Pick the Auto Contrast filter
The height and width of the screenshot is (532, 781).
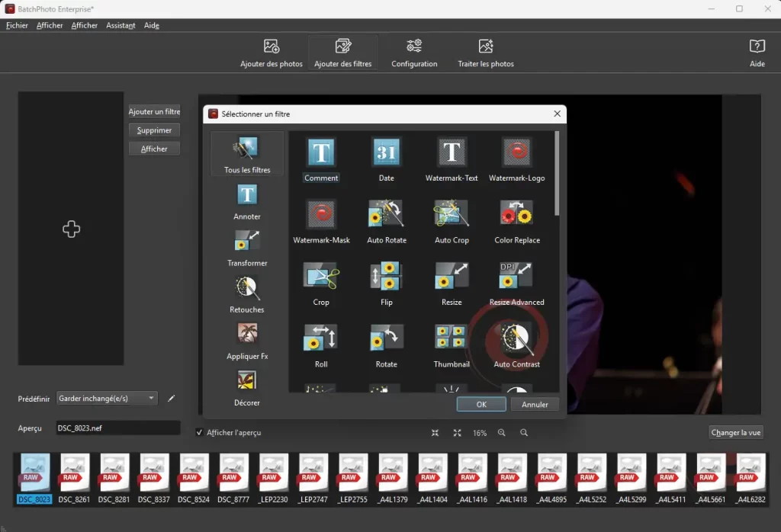click(x=516, y=338)
